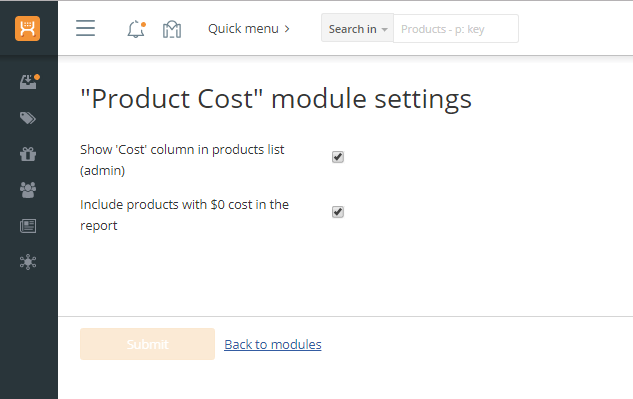
Task: Open the Discounts gift sidebar icon
Action: pyautogui.click(x=28, y=154)
